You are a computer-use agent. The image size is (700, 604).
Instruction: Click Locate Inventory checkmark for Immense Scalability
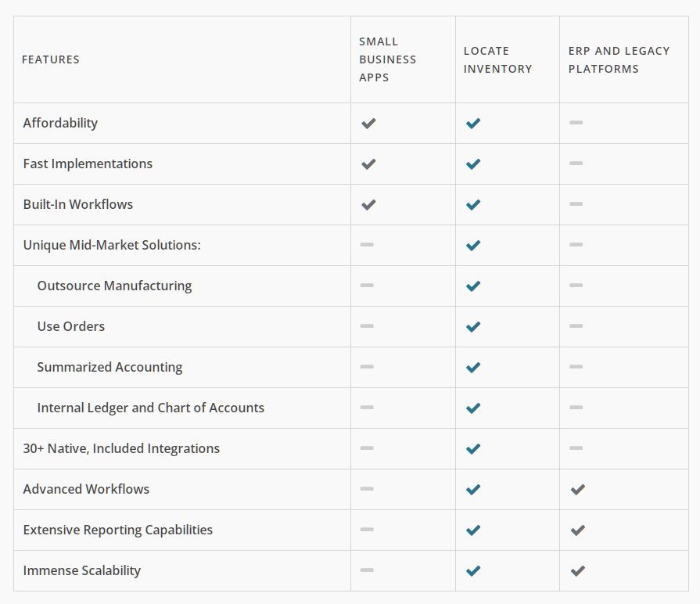click(x=473, y=570)
